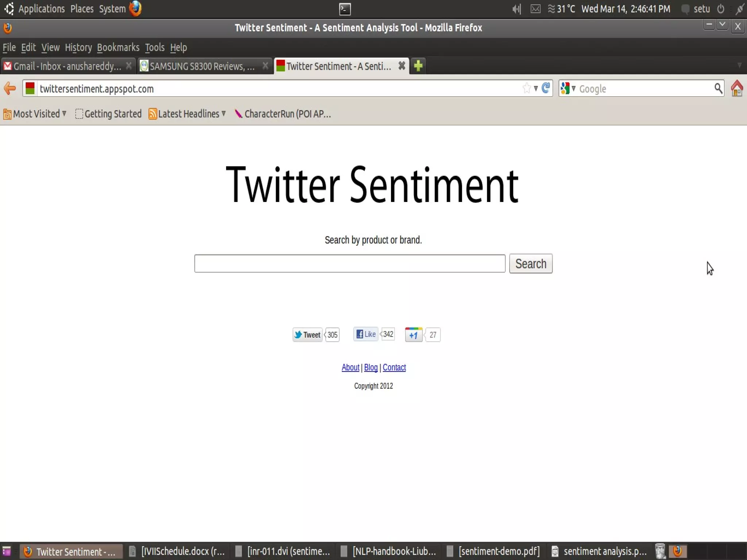
Task: Click the Firefox back arrow button
Action: point(10,89)
